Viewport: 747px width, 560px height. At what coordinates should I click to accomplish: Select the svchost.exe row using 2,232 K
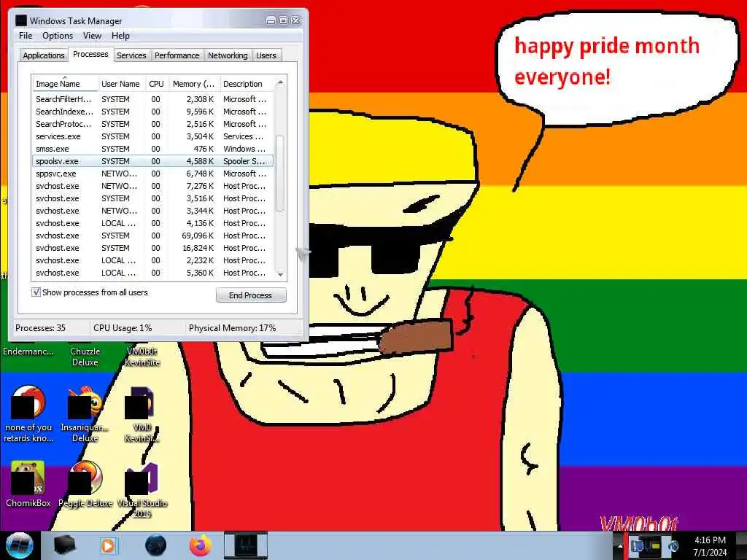pyautogui.click(x=152, y=260)
